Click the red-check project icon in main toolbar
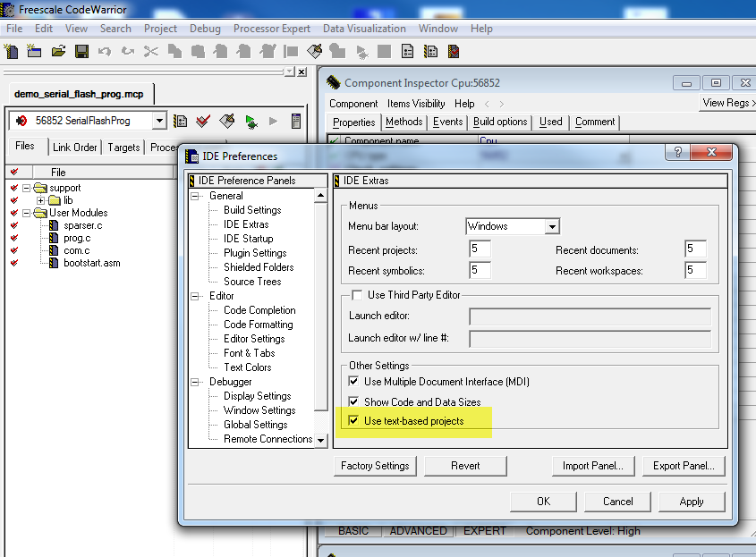 454,51
